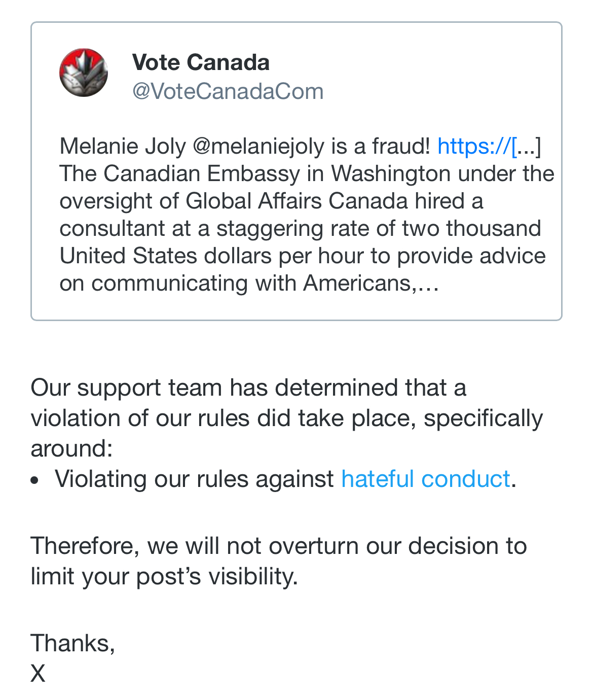Click "Violating our rules against" text
This screenshot has height=700, width=593.
(x=194, y=479)
